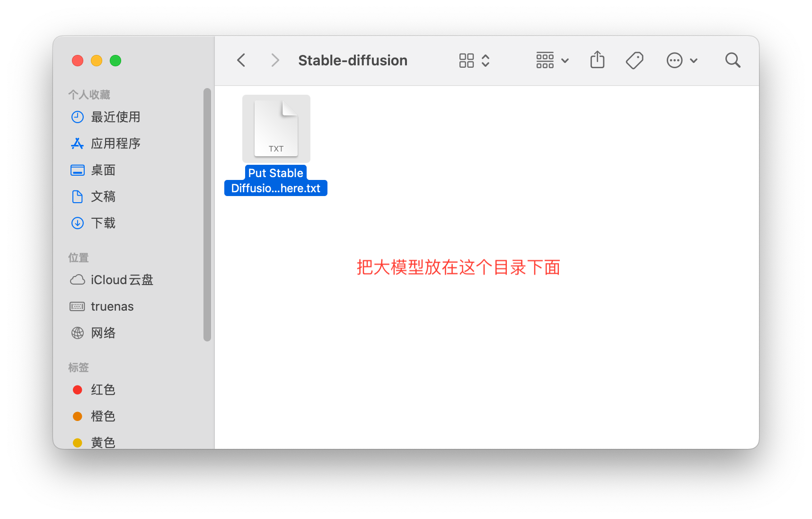Image resolution: width=812 pixels, height=519 pixels.
Task: Open Finder search magnifier
Action: 733,60
